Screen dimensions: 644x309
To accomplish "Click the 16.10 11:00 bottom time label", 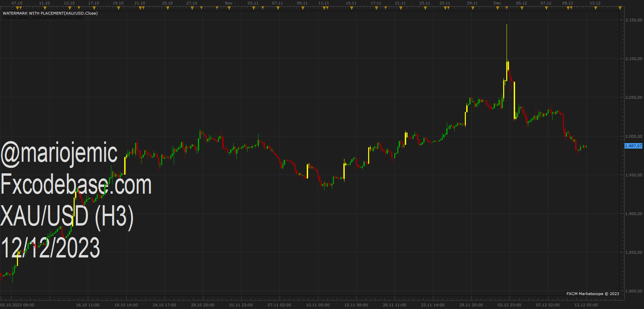I will click(x=88, y=305).
